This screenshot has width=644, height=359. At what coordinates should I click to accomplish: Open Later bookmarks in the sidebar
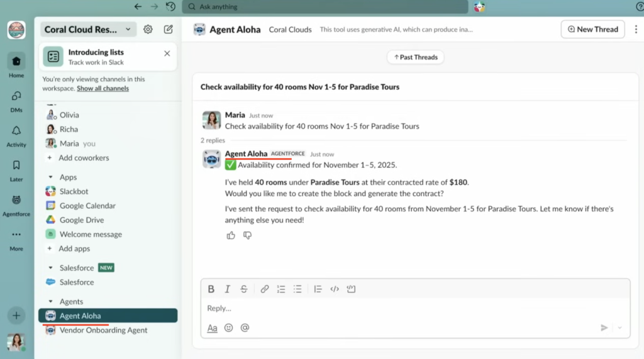click(x=16, y=170)
